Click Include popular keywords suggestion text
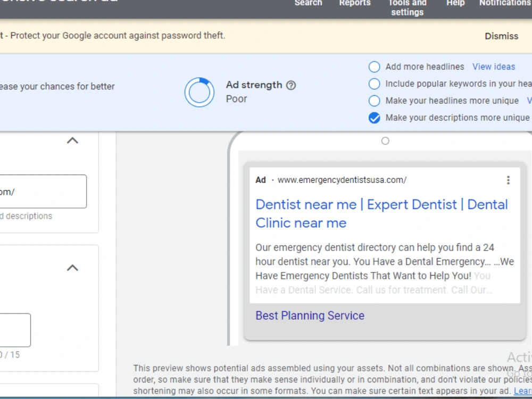Screen dimensions: 532x399 [459, 84]
